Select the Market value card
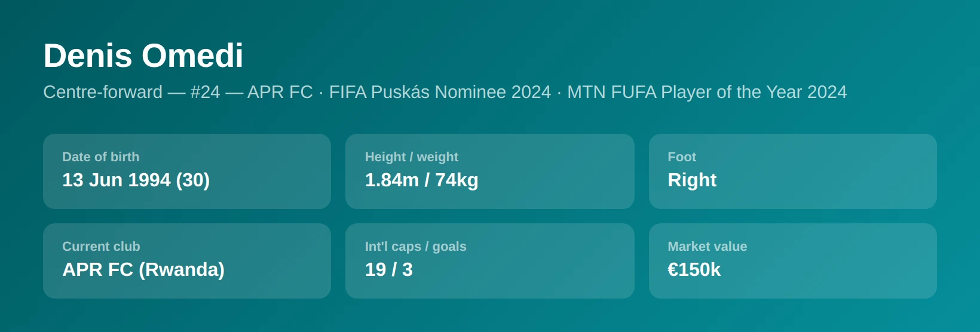The height and width of the screenshot is (332, 980). click(792, 261)
